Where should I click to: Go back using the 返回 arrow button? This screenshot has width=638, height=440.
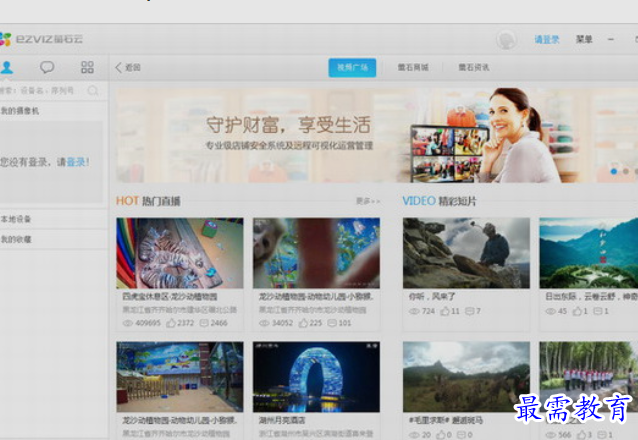tap(128, 68)
